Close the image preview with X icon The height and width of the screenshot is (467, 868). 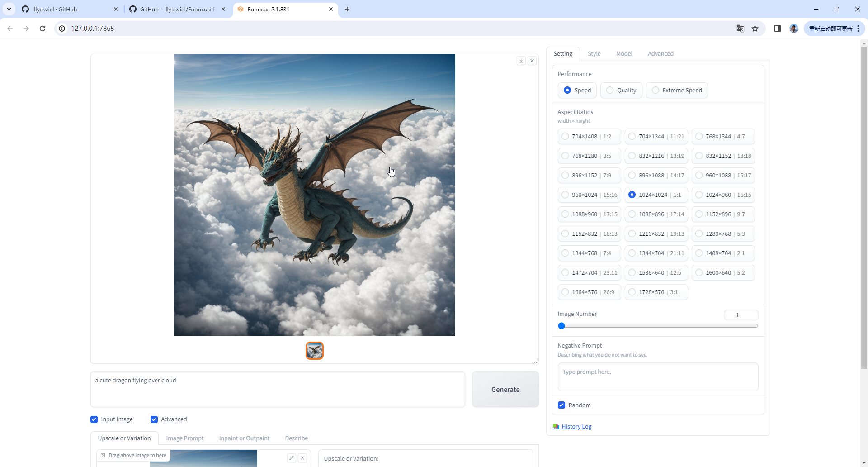(x=532, y=61)
